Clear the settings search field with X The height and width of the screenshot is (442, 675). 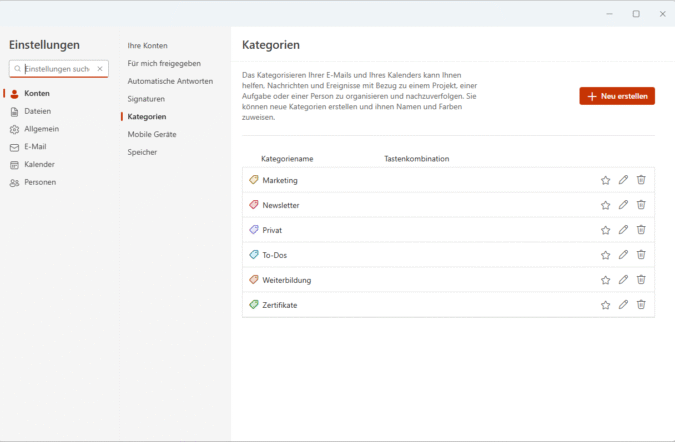tap(100, 69)
